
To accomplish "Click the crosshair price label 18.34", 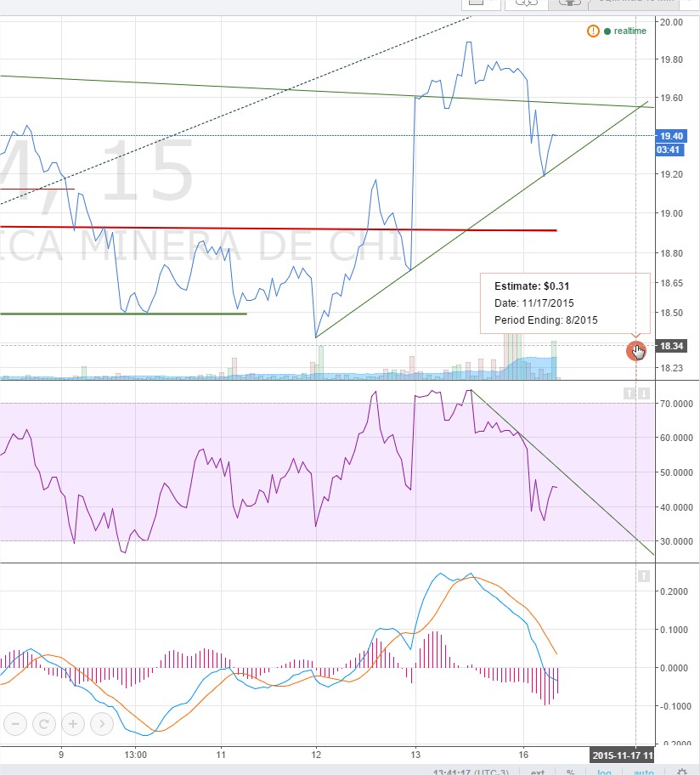I will (671, 346).
